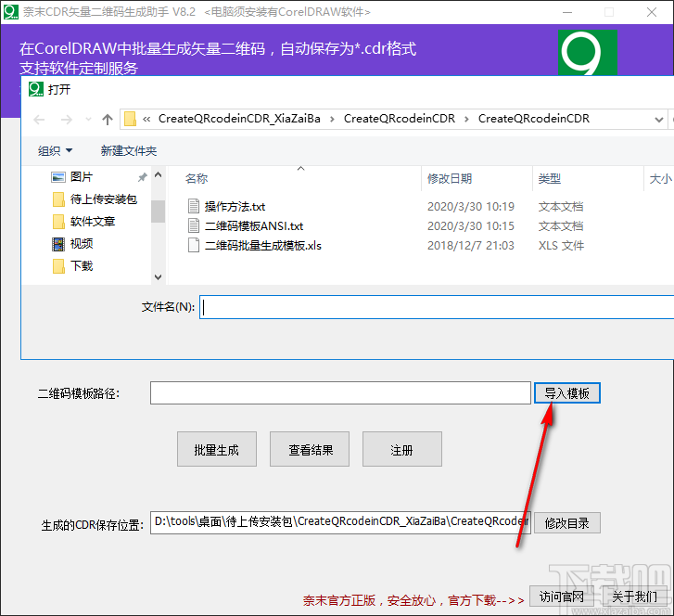Expand the address bar path dropdown

coord(658,119)
